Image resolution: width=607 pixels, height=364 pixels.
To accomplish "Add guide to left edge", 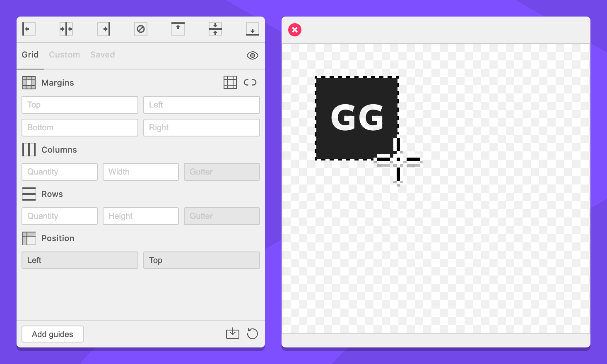I will tap(29, 29).
